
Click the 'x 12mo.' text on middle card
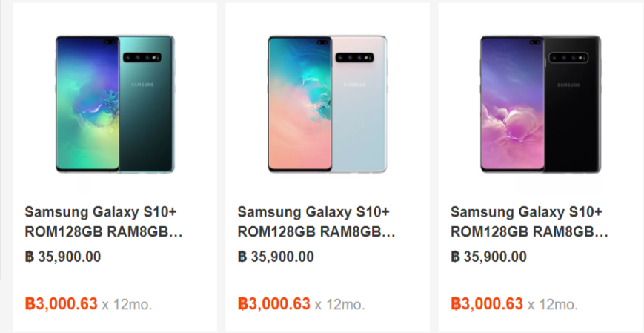click(x=339, y=305)
